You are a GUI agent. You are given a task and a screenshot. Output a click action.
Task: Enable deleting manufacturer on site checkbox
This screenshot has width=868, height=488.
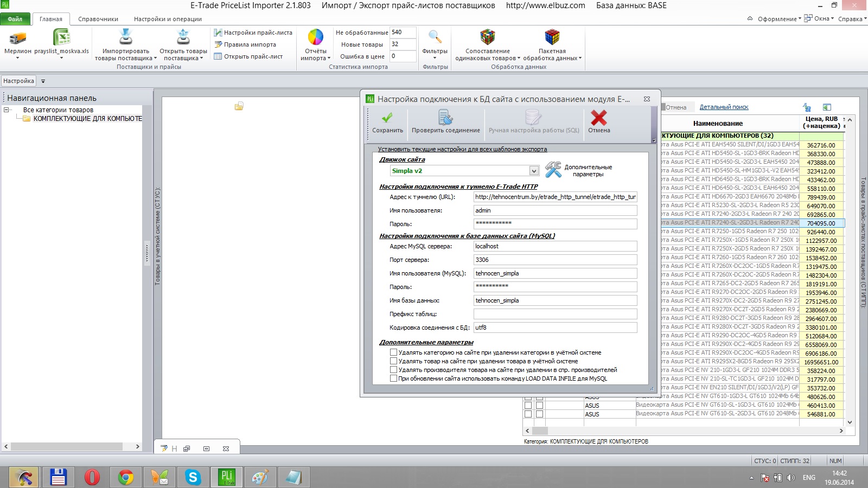(394, 370)
